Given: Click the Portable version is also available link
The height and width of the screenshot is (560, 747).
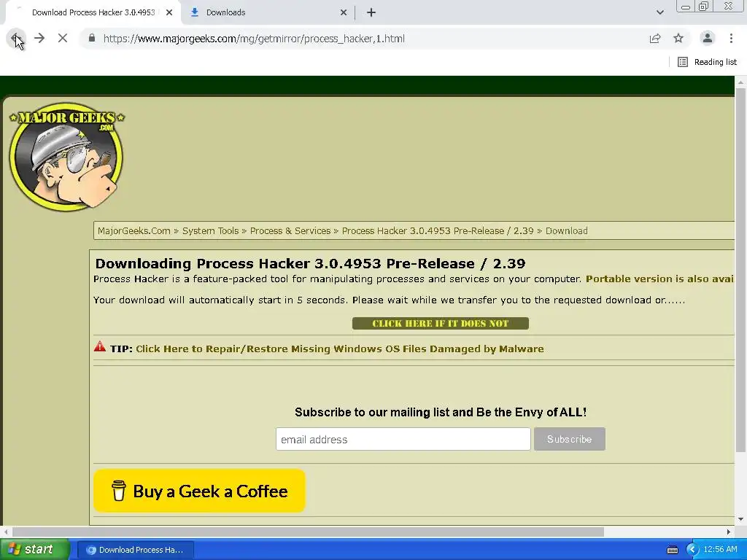Looking at the screenshot, I should 659,279.
